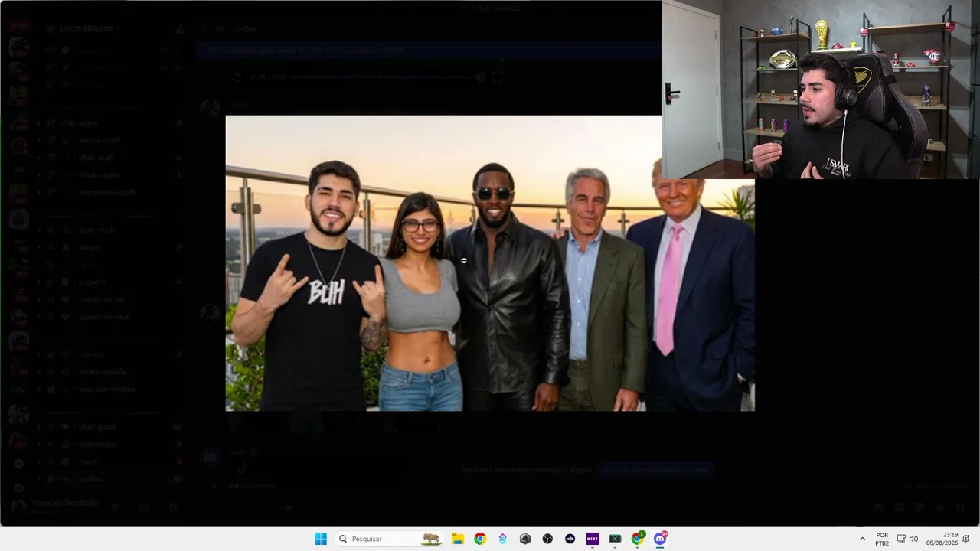Open the POR PTB2 language switcher
The width and height of the screenshot is (980, 551).
point(882,539)
